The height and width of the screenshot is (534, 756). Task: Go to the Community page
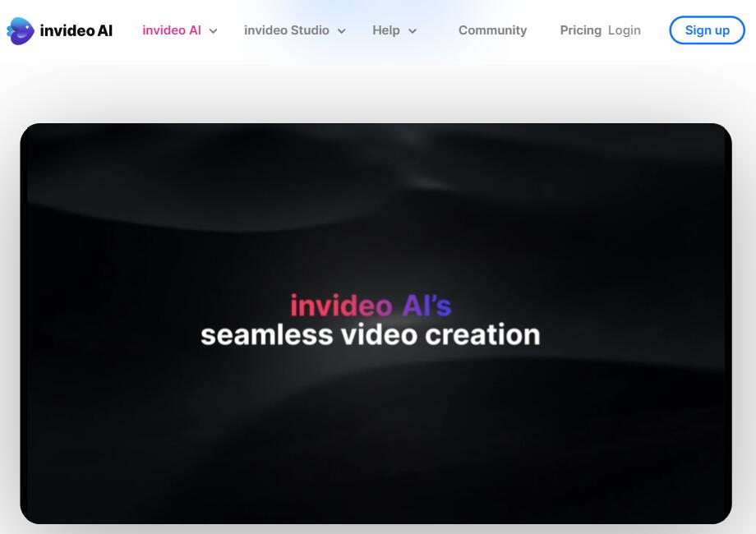coord(492,30)
